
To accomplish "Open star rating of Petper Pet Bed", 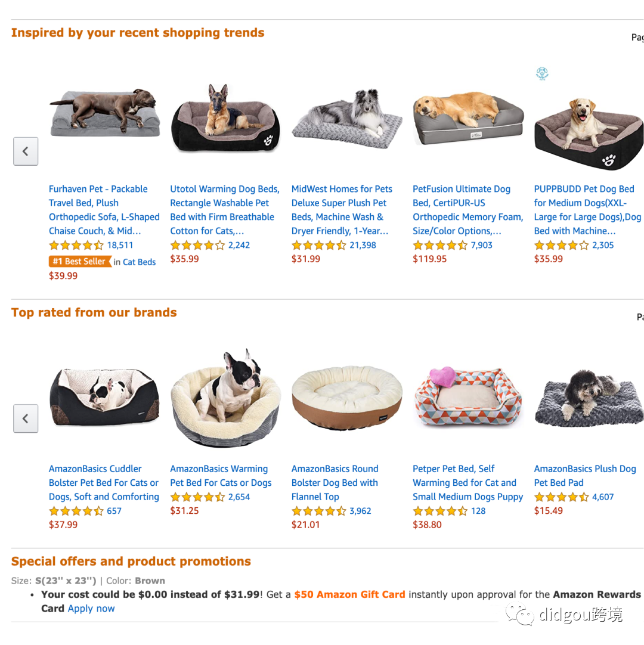I will click(x=440, y=511).
